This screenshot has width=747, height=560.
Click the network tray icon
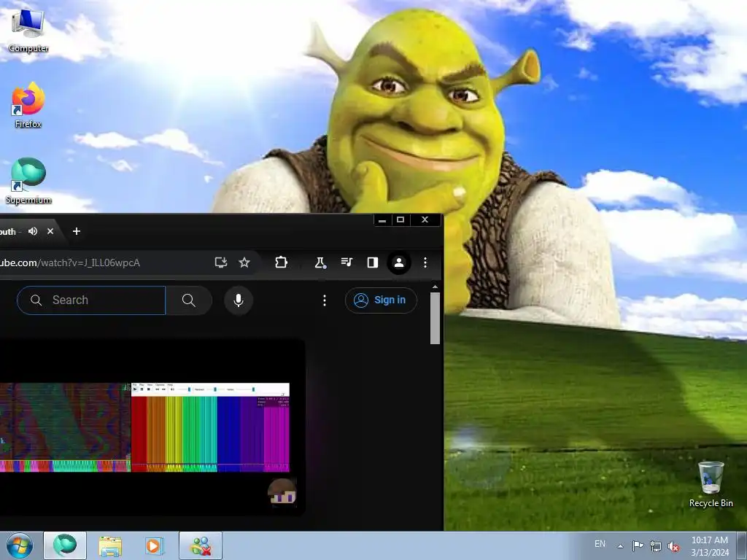(656, 546)
